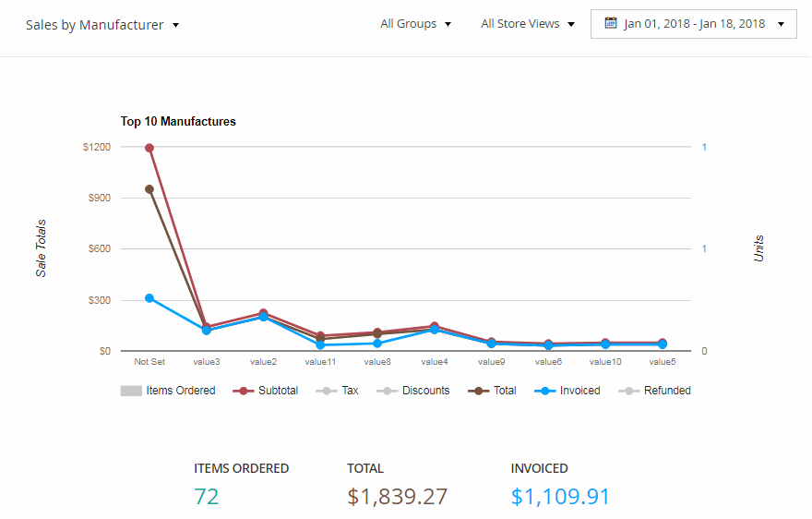Click the value4 data point on chart

(434, 327)
